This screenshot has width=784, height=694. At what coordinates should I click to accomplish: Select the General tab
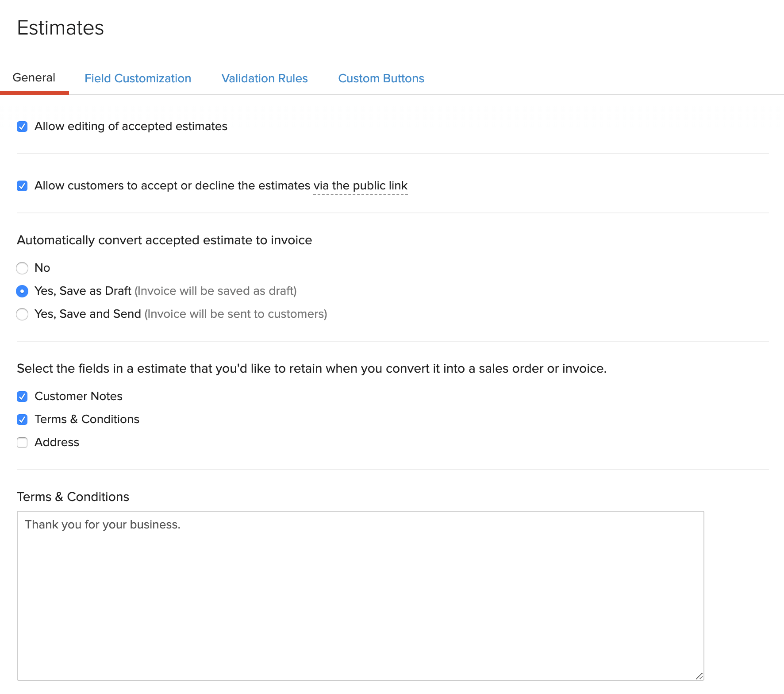pyautogui.click(x=34, y=77)
